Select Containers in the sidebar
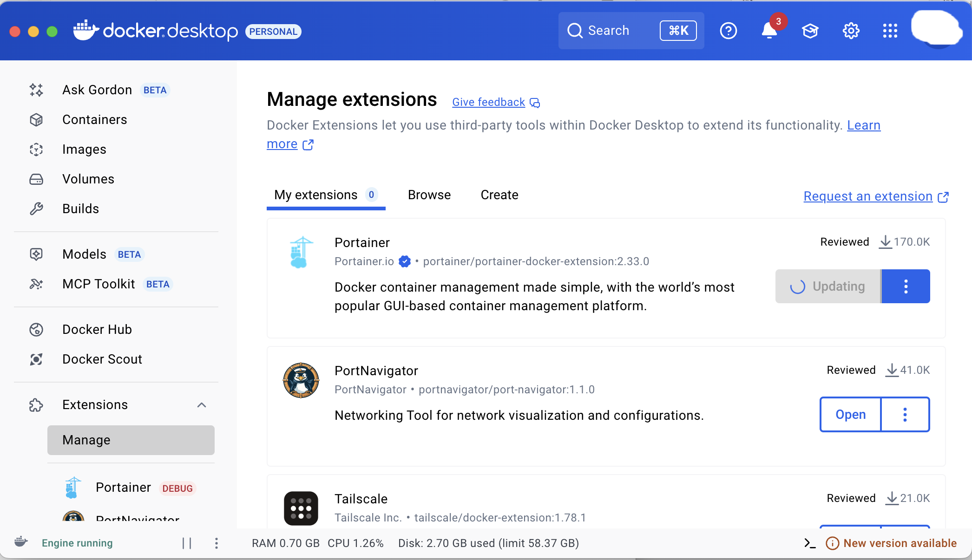 point(116,120)
